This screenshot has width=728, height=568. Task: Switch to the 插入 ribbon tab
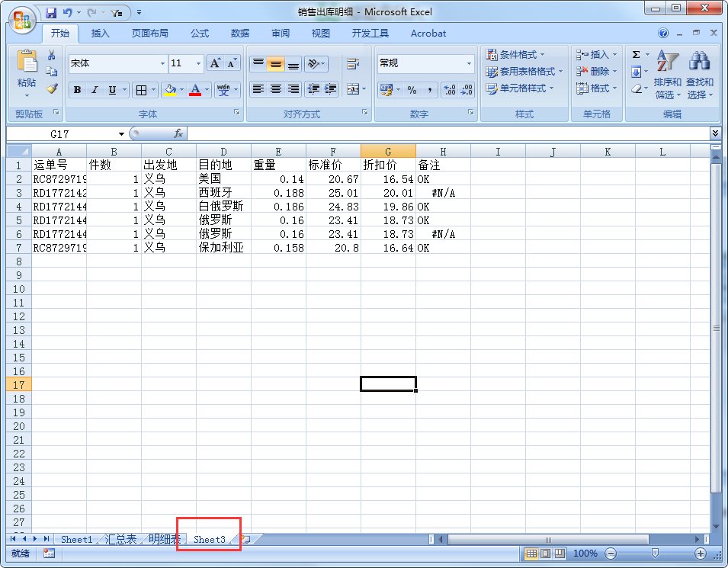point(101,33)
